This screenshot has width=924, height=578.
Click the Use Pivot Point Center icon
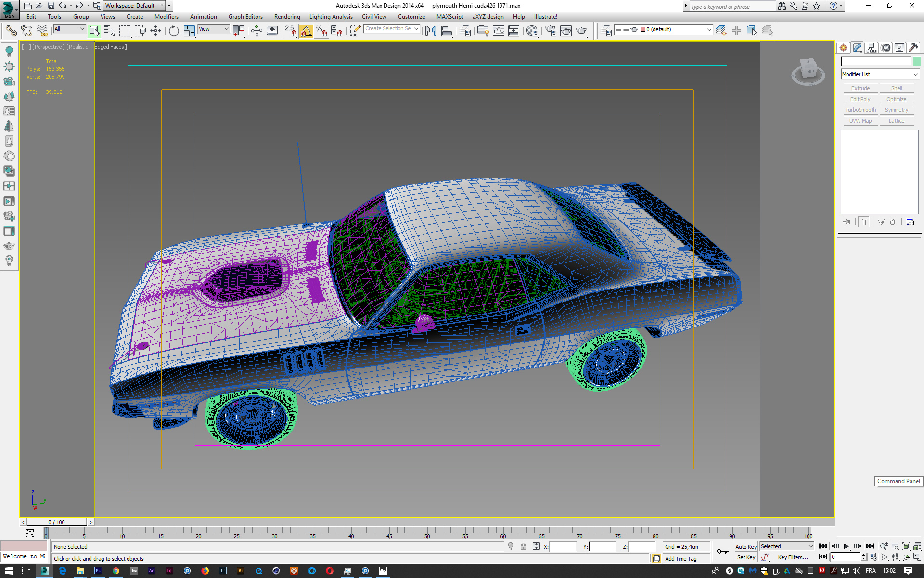(239, 31)
